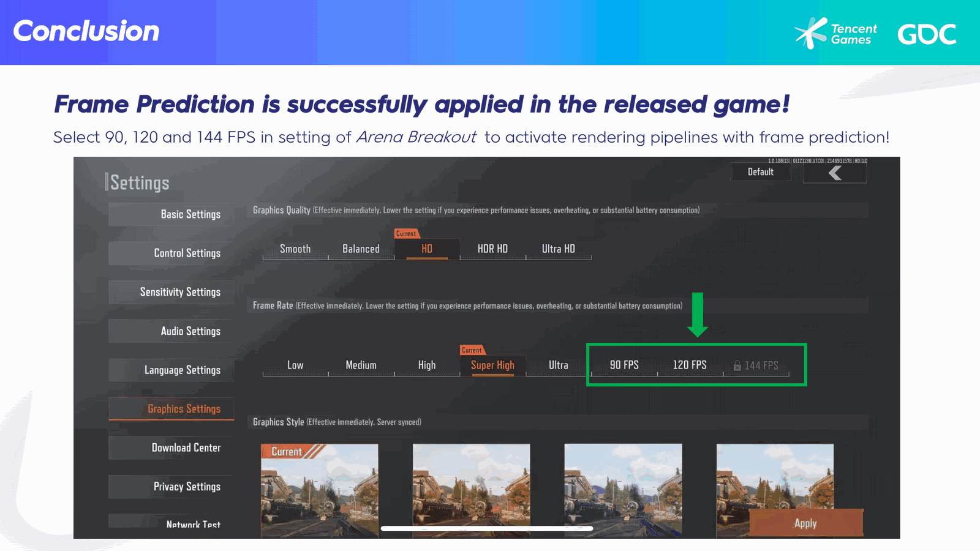This screenshot has height=551, width=980.
Task: Click the Frame Rate section label
Action: tap(273, 305)
